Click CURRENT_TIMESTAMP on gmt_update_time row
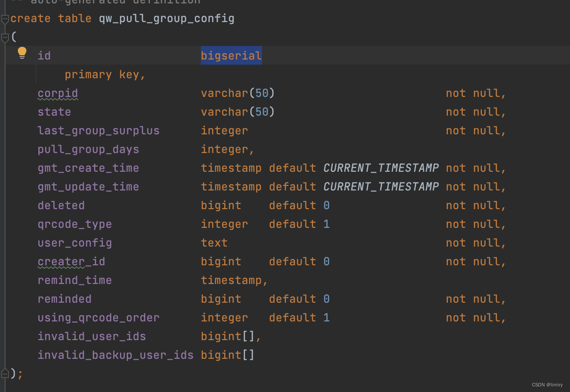This screenshot has height=392, width=570. [x=381, y=187]
